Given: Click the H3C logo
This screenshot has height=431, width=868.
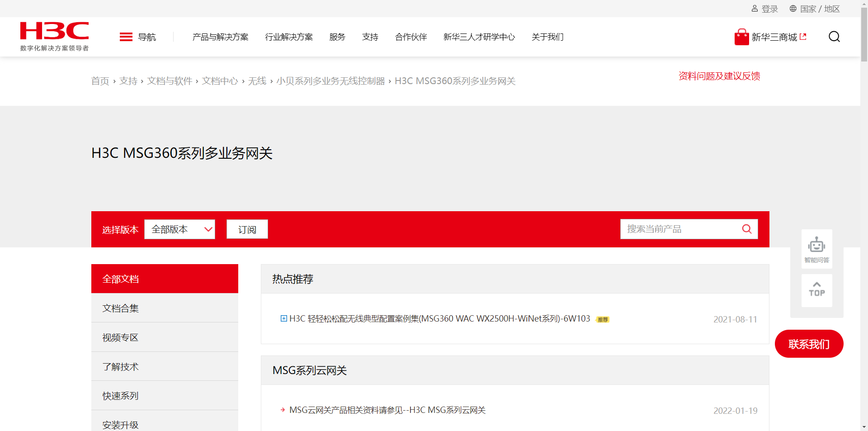Looking at the screenshot, I should point(54,36).
